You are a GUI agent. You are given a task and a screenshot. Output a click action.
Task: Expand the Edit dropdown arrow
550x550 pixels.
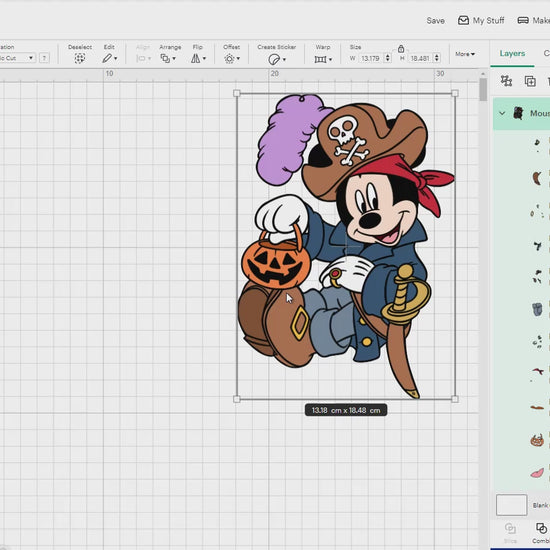tap(116, 59)
